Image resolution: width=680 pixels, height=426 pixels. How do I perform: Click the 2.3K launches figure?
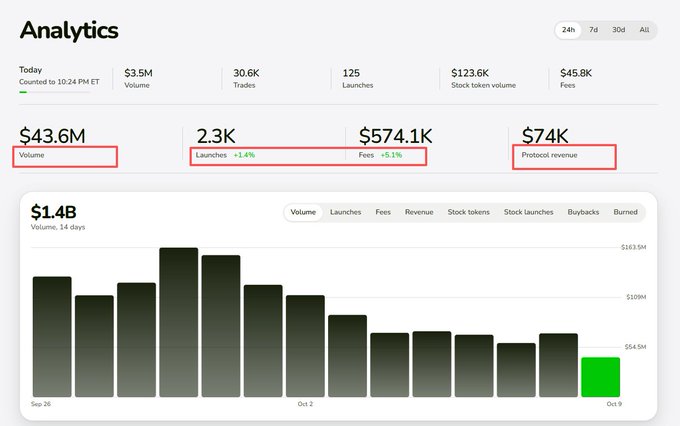[216, 136]
